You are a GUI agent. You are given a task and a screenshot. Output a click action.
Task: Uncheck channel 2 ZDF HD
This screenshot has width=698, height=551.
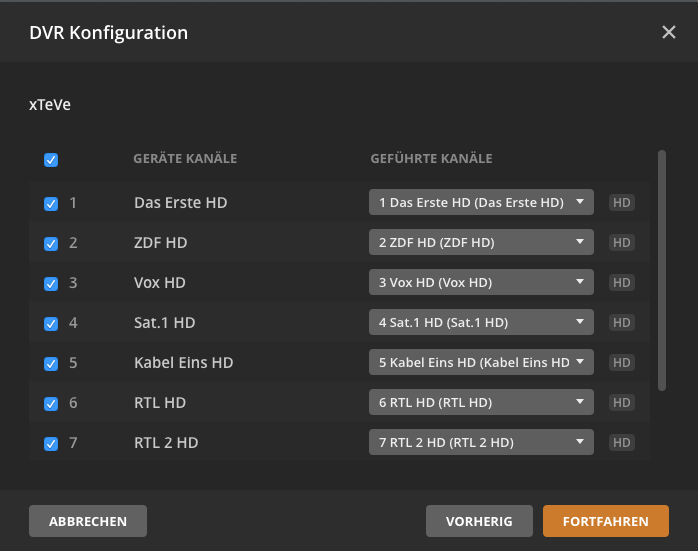tap(51, 243)
